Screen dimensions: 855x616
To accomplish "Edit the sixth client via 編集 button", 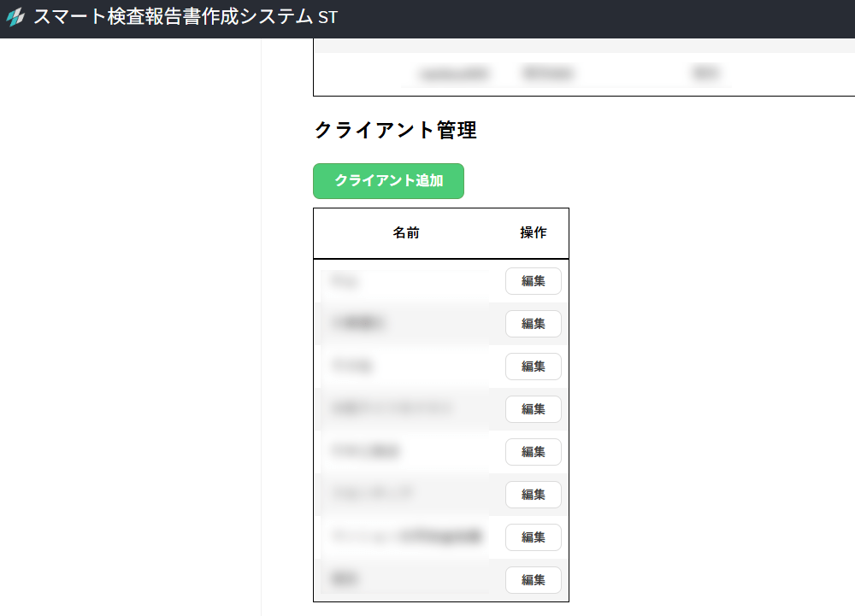I will 533,495.
